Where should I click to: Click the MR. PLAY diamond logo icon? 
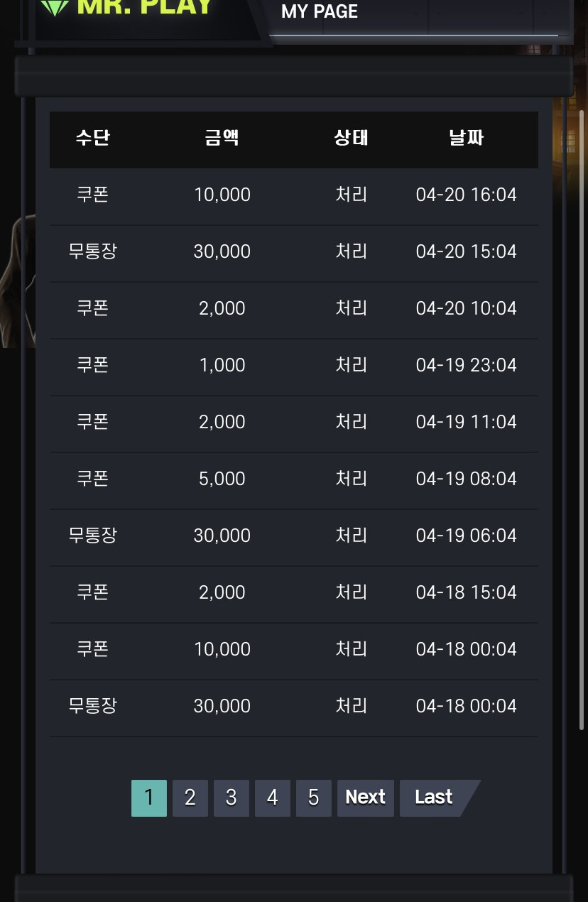pos(55,6)
